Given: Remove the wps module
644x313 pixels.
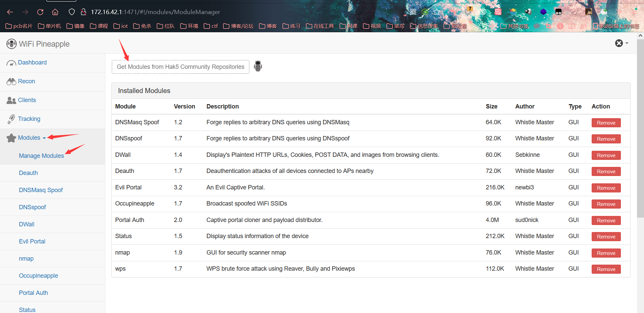Looking at the screenshot, I should pos(606,269).
